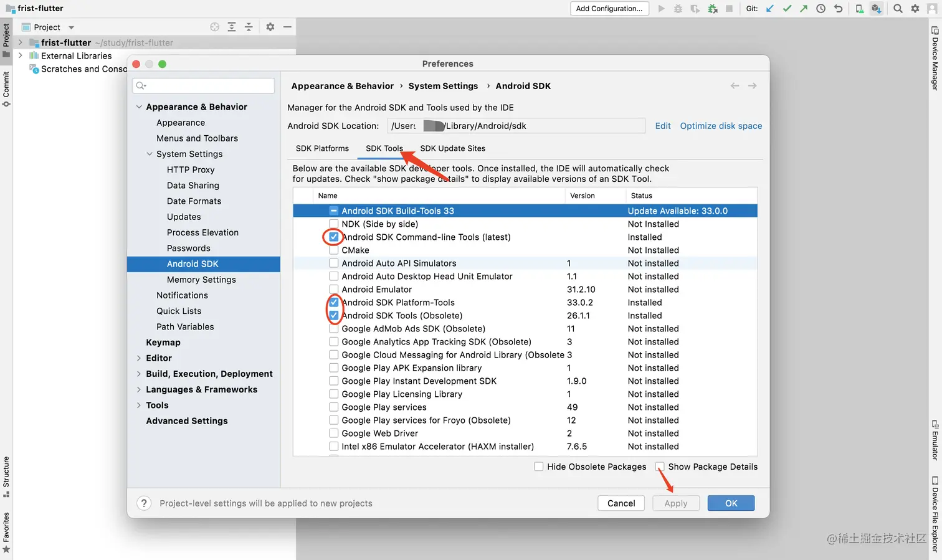
Task: Click the Git Push green arrow
Action: [804, 9]
